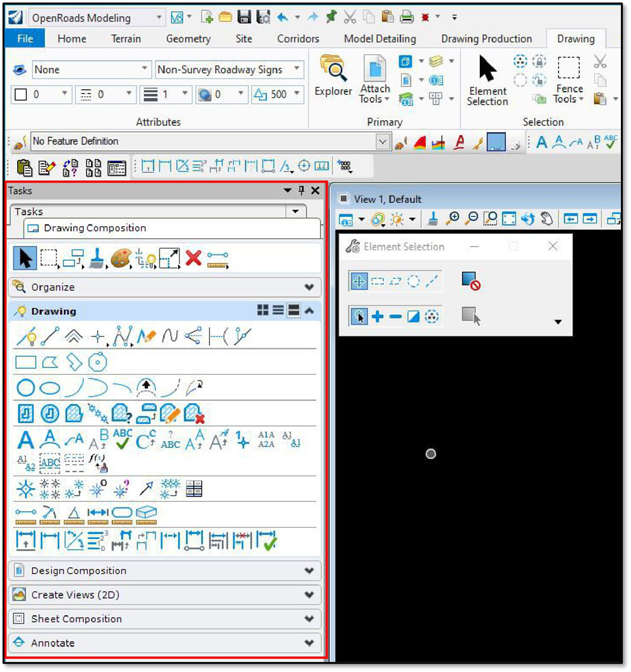Select the Place Text large A tool
Viewport: 631px width, 672px height.
click(26, 440)
